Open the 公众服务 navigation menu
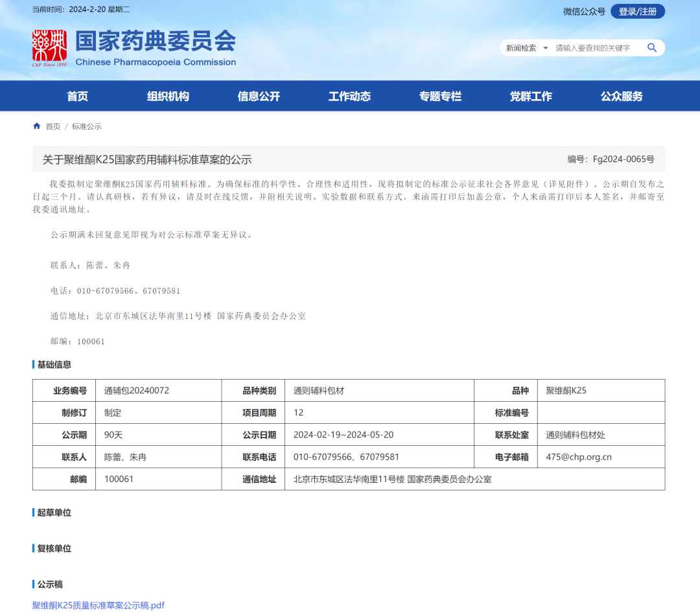Viewport: 700px width, 615px height. (x=622, y=96)
